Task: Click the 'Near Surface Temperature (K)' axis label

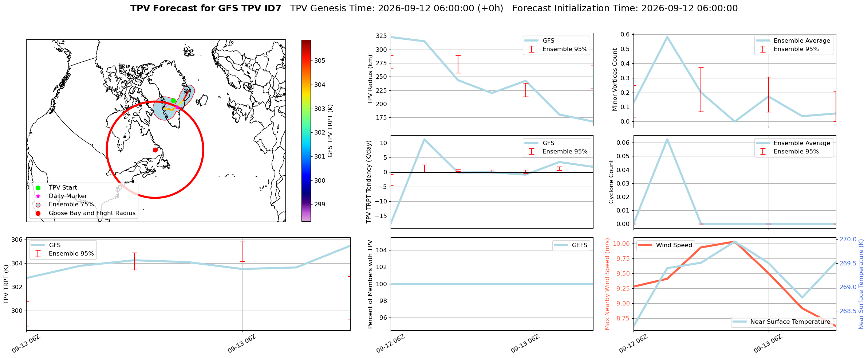Action: tap(861, 284)
